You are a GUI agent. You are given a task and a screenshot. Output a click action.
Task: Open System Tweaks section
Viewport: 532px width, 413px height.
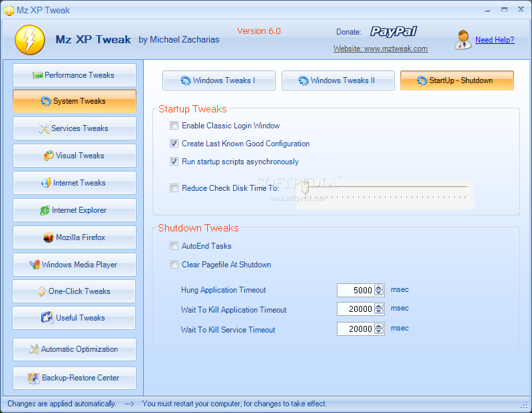point(75,101)
